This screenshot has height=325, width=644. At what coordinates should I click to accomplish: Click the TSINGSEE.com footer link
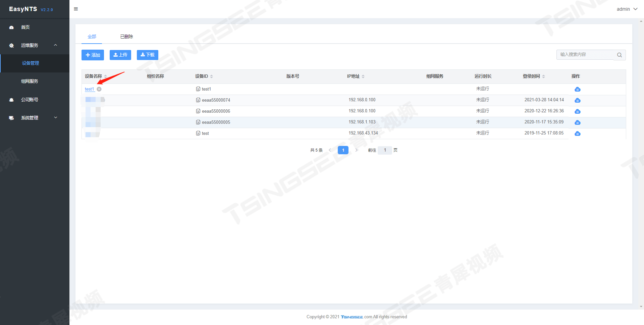[x=357, y=317]
